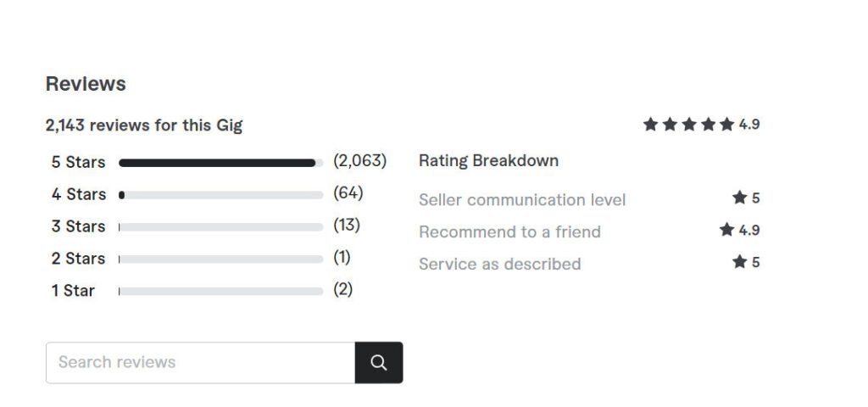This screenshot has width=868, height=407.
Task: Filter reviews by 2 Stars label
Action: point(78,259)
